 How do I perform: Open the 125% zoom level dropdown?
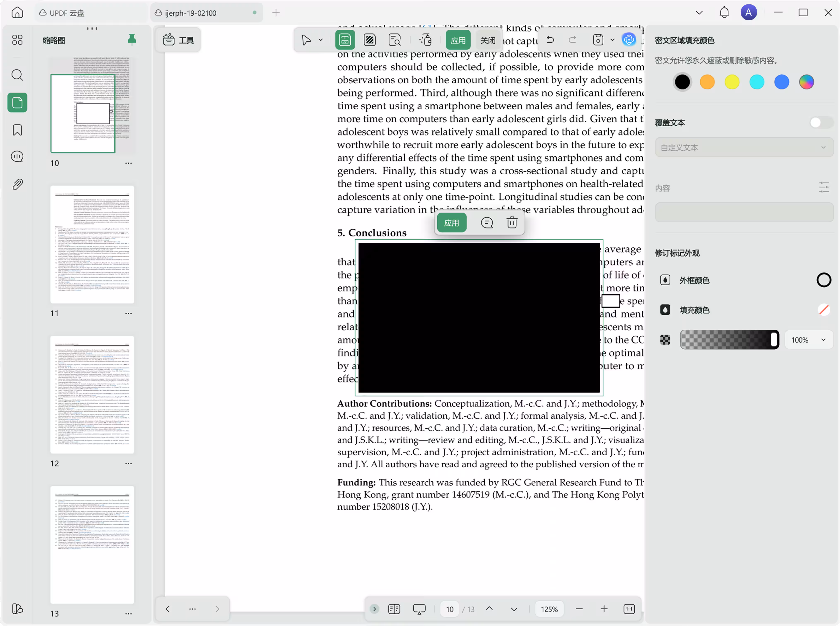tap(549, 609)
